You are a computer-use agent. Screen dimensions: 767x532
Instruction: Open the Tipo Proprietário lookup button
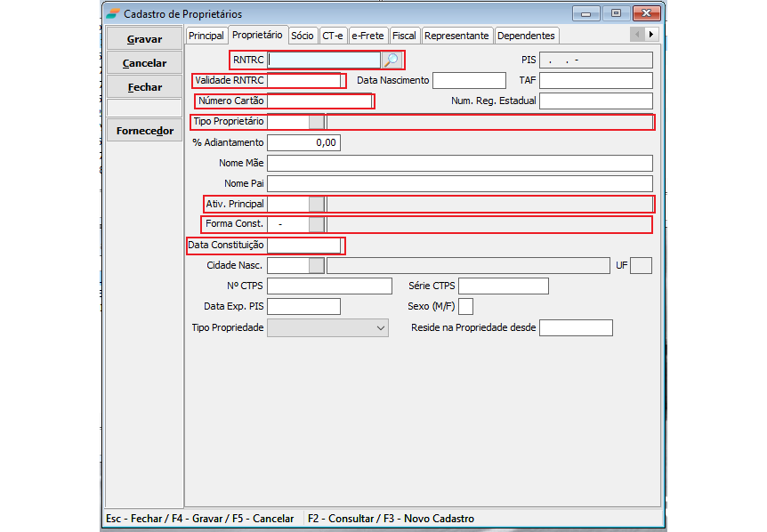pos(316,122)
